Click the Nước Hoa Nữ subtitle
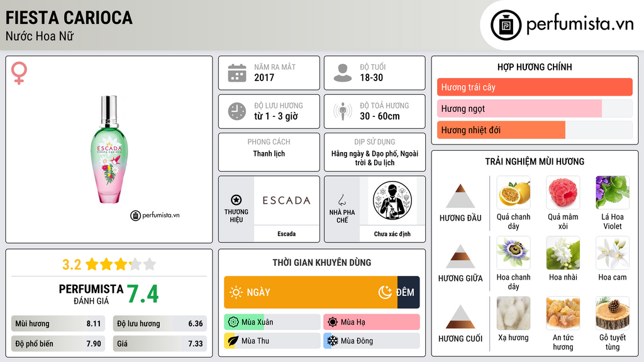 [40, 36]
